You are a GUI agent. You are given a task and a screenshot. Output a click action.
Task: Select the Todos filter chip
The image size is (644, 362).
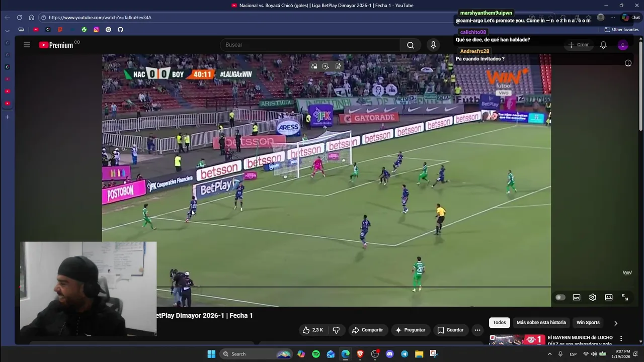click(x=500, y=322)
